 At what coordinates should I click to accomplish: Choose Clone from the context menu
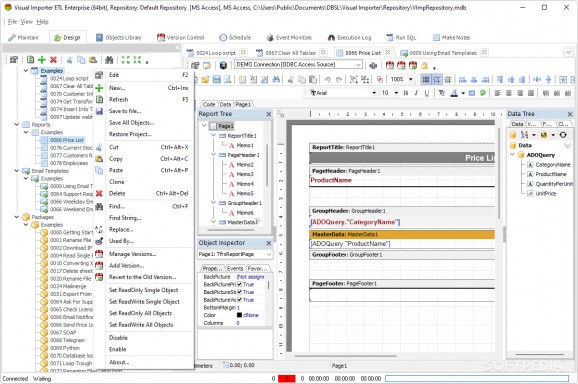coord(144,182)
